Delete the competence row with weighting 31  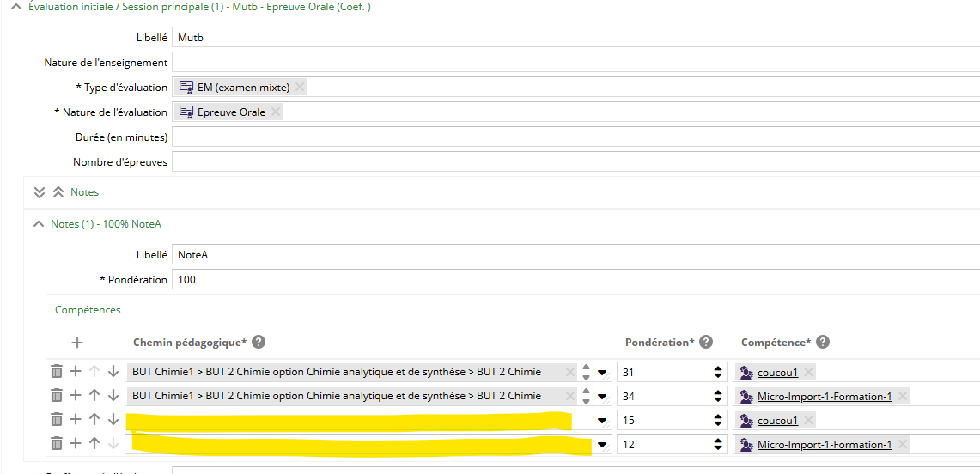click(57, 372)
